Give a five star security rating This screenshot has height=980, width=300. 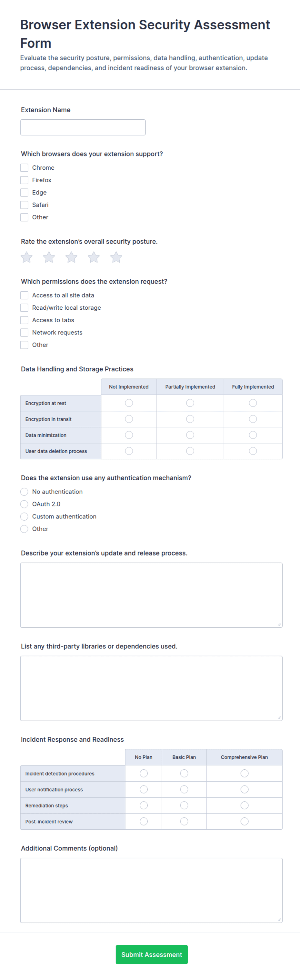tap(116, 257)
